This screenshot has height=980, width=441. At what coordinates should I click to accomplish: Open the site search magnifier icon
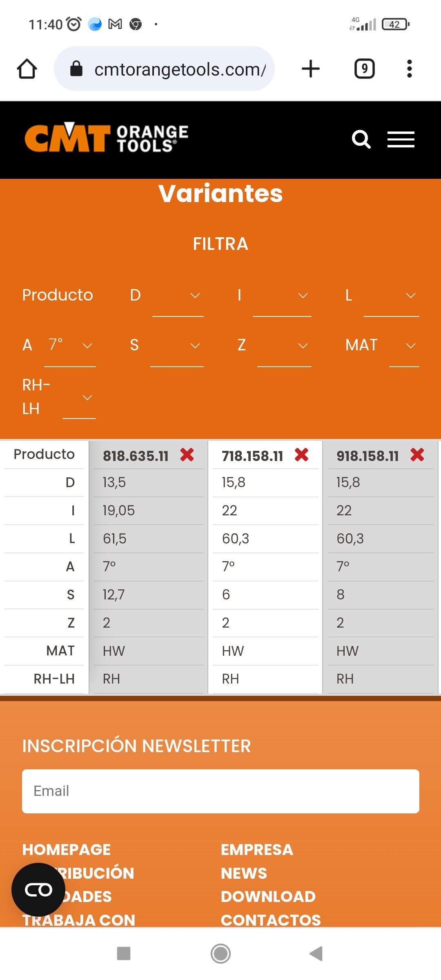tap(361, 140)
